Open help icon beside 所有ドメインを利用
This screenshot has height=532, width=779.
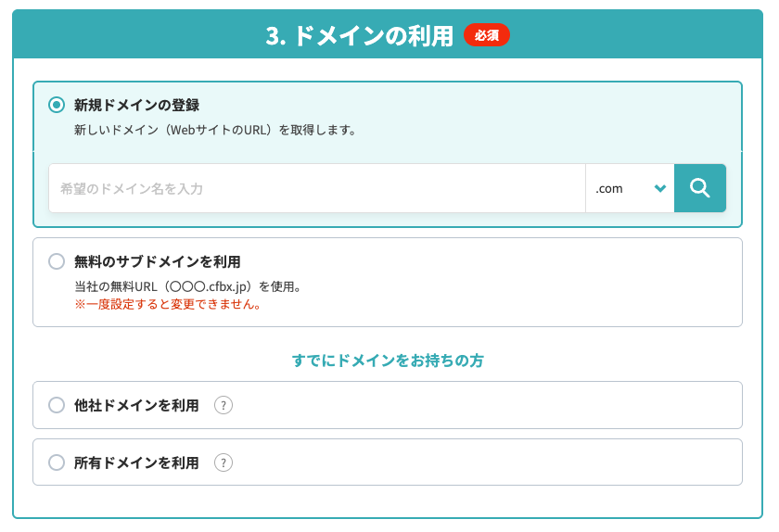(x=223, y=462)
